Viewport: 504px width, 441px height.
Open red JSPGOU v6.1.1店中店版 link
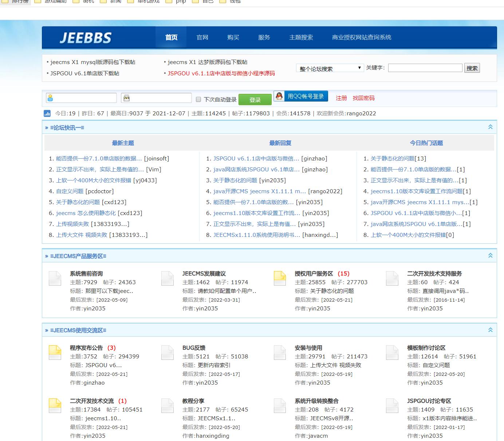221,73
